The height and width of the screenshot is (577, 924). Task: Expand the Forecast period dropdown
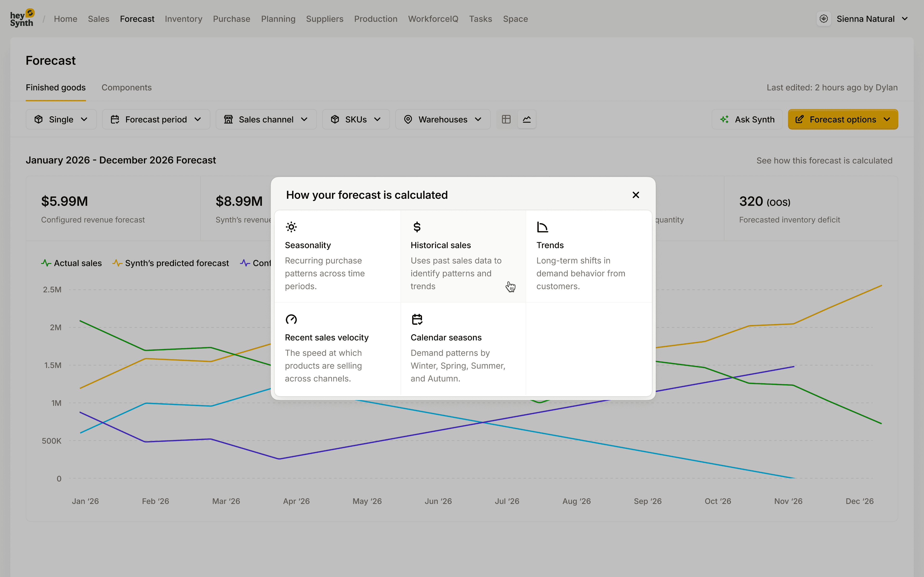156,119
